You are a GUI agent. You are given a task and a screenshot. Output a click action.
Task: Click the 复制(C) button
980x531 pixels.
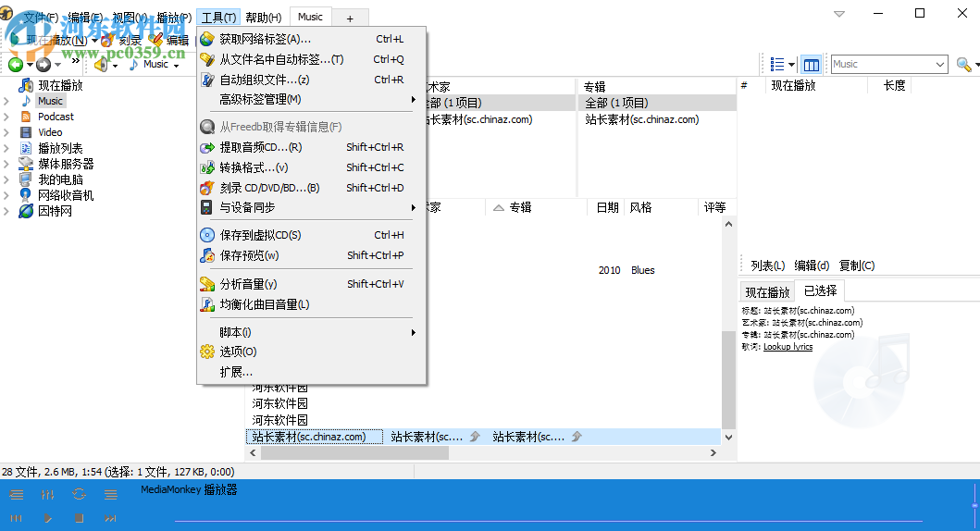click(857, 265)
